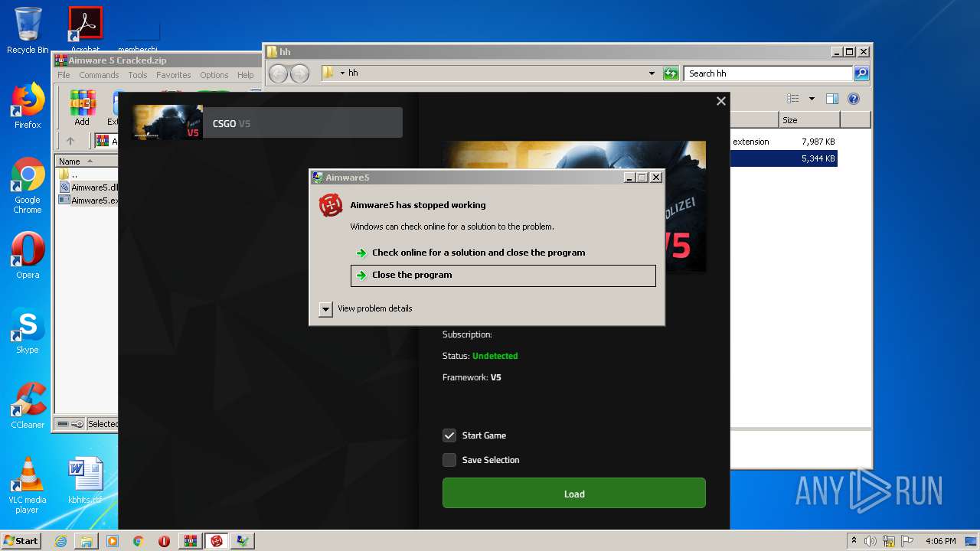Open the hh breadcrumb folder dropdown arrow
The width and height of the screenshot is (980, 551).
pos(342,73)
